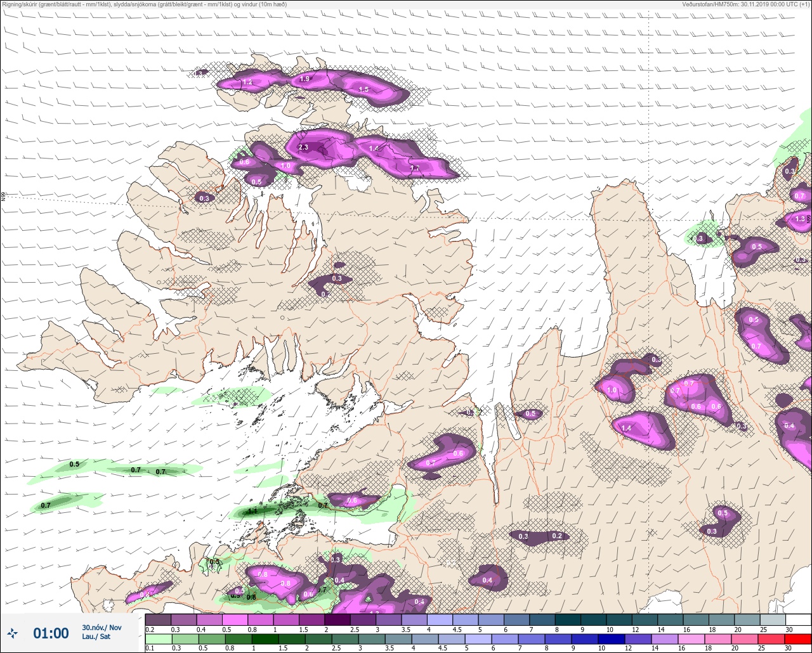Click the 1.1 rain value in green band

(252, 511)
